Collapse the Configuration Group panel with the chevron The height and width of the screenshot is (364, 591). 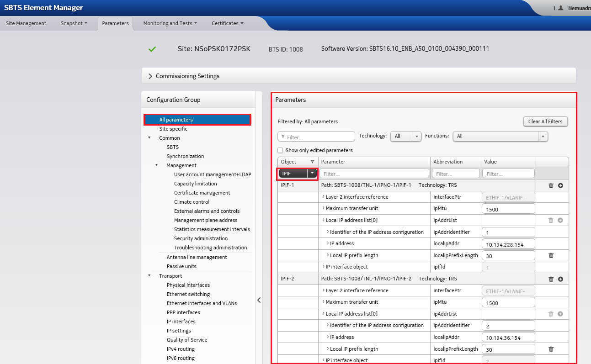tap(259, 300)
